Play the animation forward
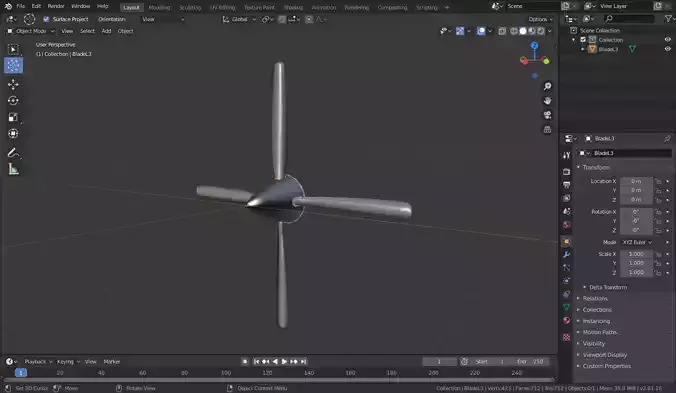This screenshot has height=393, width=676. tap(284, 362)
